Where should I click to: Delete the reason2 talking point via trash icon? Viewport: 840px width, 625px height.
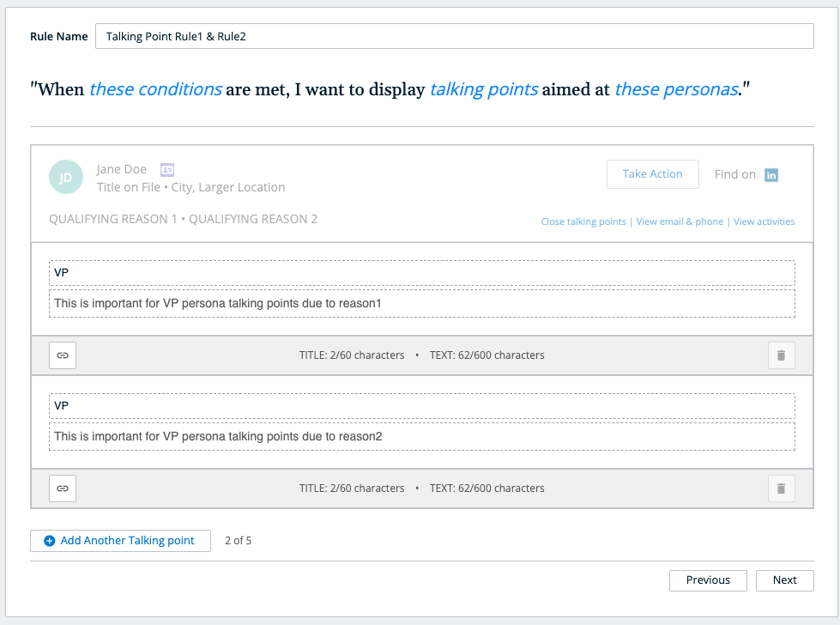click(x=781, y=488)
